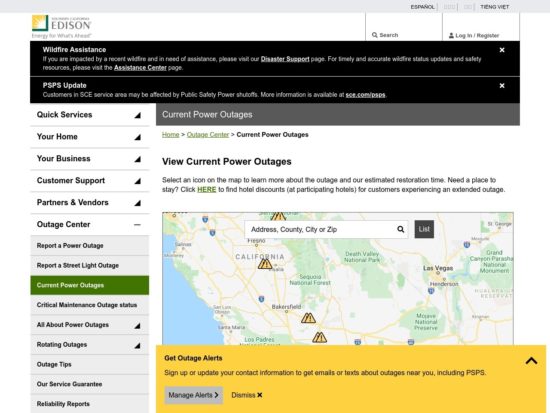
Task: Click the Search magnifier in the header
Action: pos(375,35)
